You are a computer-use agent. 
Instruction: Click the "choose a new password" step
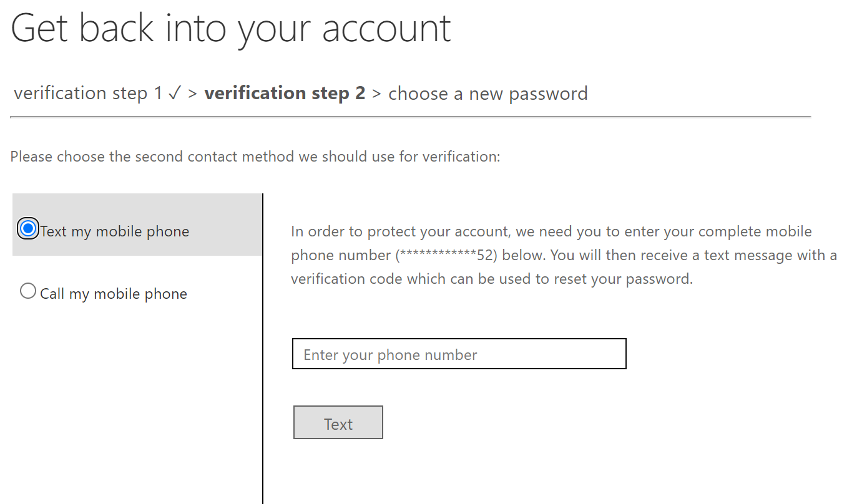click(x=487, y=94)
